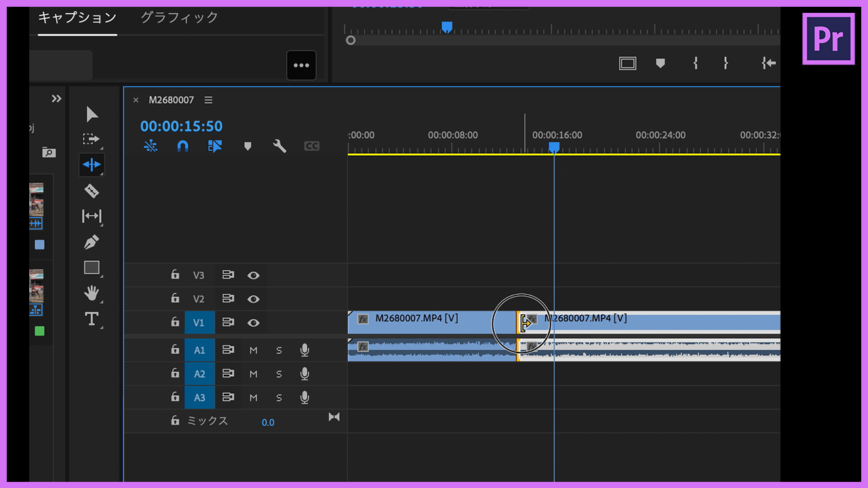The width and height of the screenshot is (868, 488).
Task: Target the V1 track header
Action: point(199,323)
